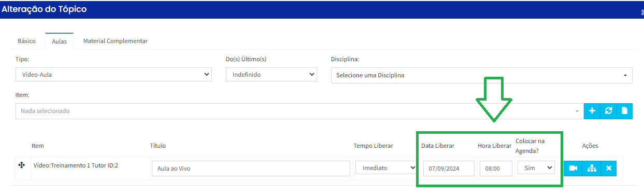Expand the Selecione uma Disciplina dropdown
This screenshot has height=196, width=644.
(x=481, y=75)
